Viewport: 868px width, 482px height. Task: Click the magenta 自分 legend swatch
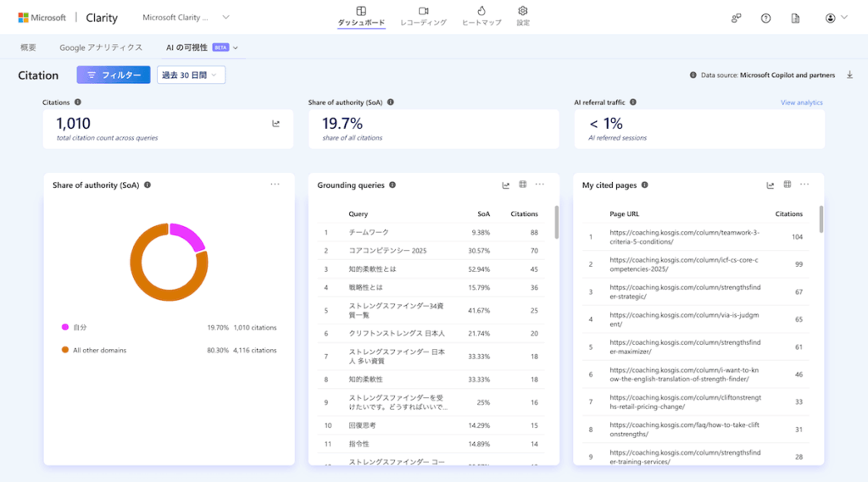(x=64, y=327)
